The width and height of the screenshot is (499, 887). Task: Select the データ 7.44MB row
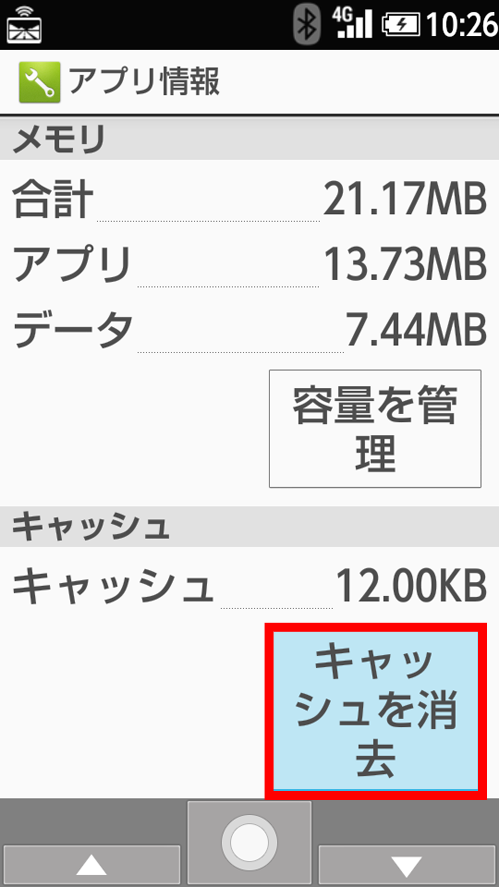click(250, 330)
